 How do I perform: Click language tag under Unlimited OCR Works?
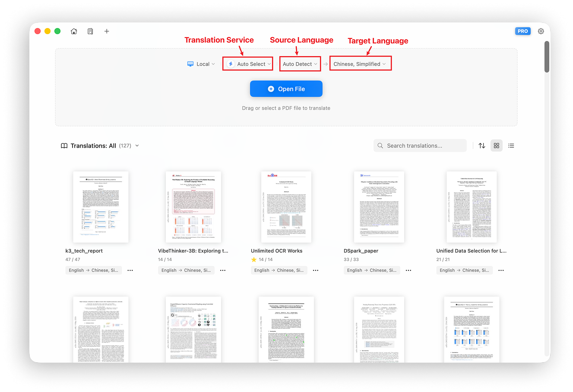click(x=279, y=270)
